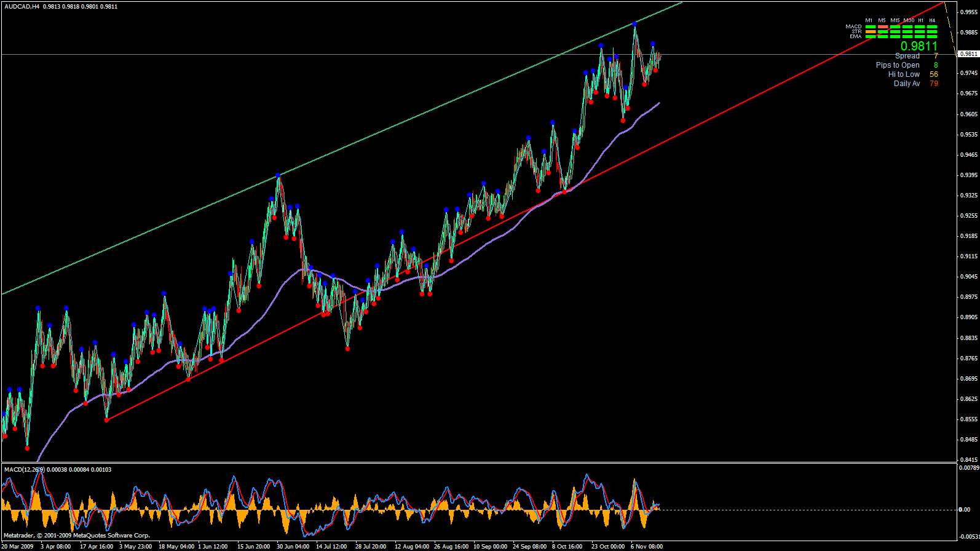Click the Hi to Low value 56
The image size is (980, 551).
tap(934, 74)
